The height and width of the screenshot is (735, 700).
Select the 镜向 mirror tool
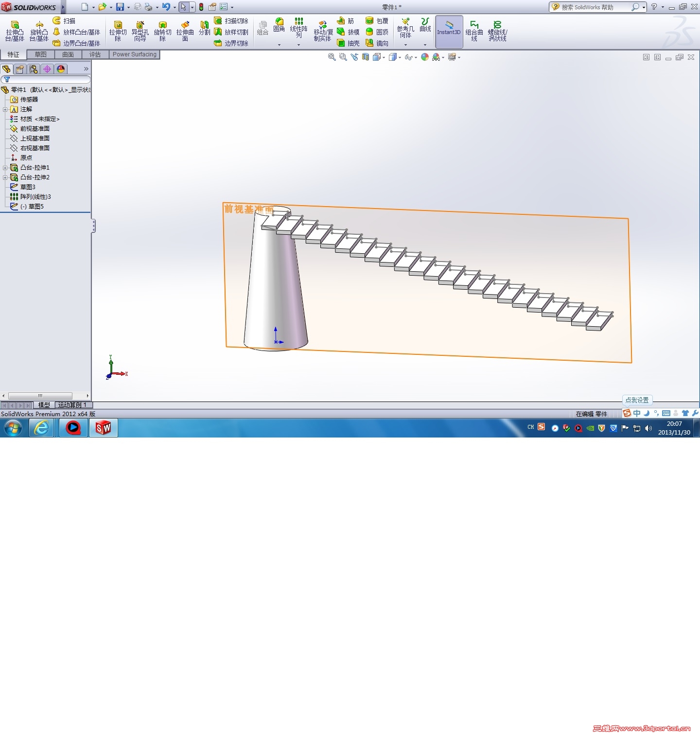(x=377, y=43)
